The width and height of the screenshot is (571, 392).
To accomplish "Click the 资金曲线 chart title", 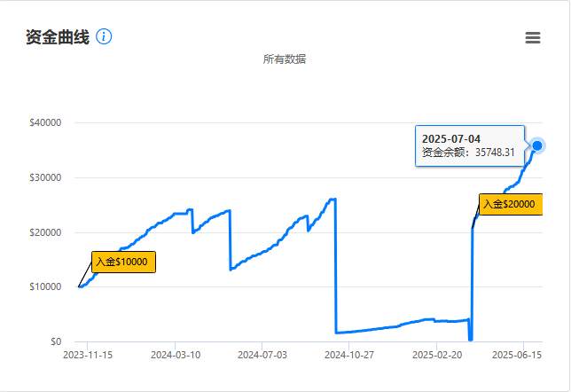I will [58, 36].
